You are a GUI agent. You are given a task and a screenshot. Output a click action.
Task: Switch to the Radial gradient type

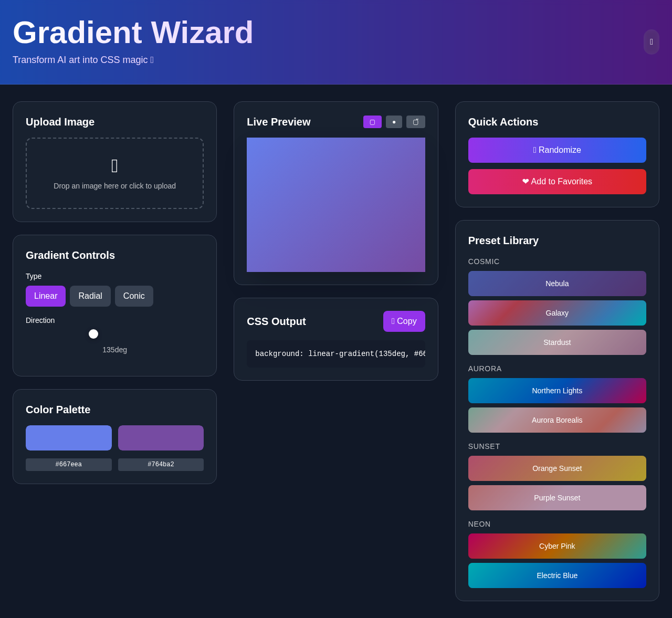pyautogui.click(x=90, y=296)
